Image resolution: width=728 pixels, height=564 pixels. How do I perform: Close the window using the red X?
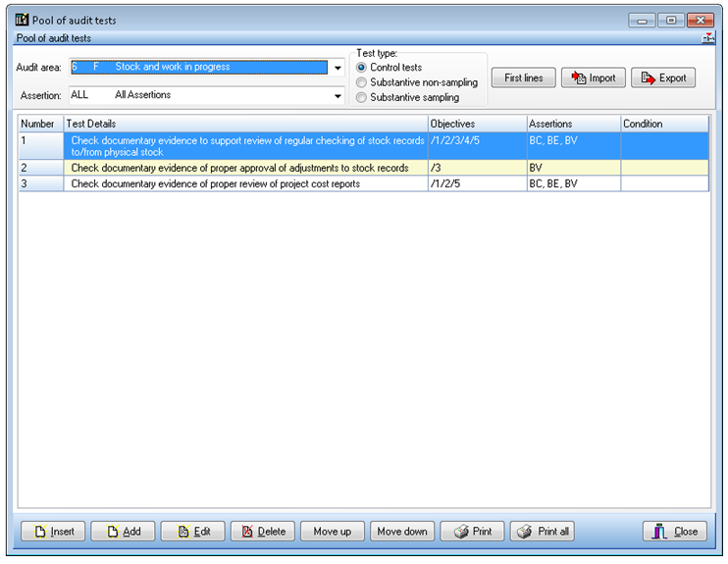[x=701, y=21]
